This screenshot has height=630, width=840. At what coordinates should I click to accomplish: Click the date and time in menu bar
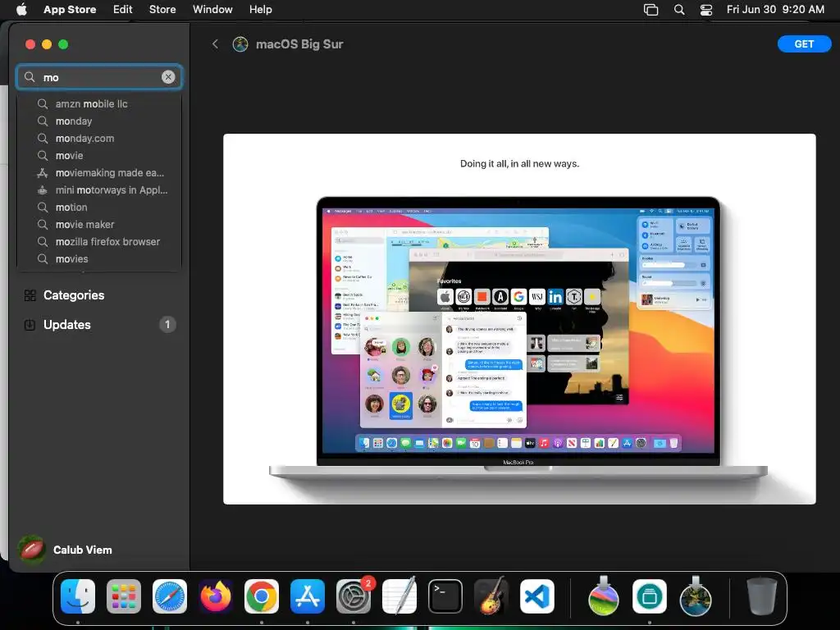tap(775, 9)
